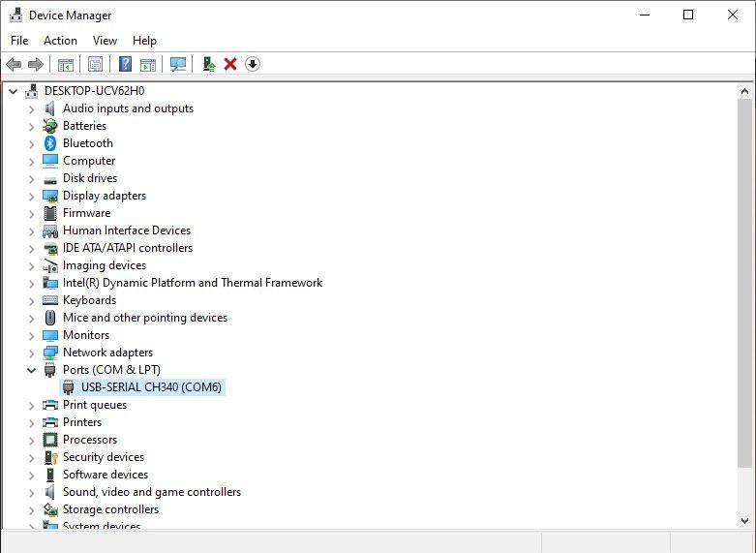Viewport: 756px width, 553px height.
Task: Expand the Network adapters category
Action: tap(31, 353)
